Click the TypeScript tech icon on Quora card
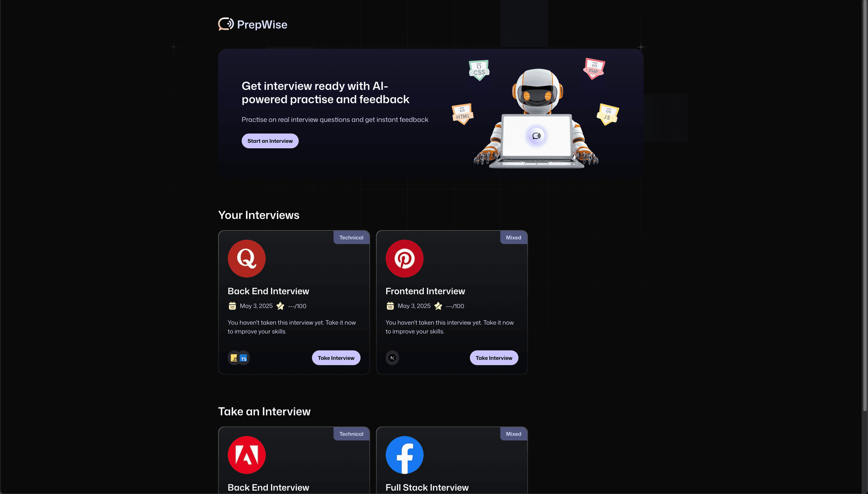The image size is (868, 494). click(x=243, y=358)
